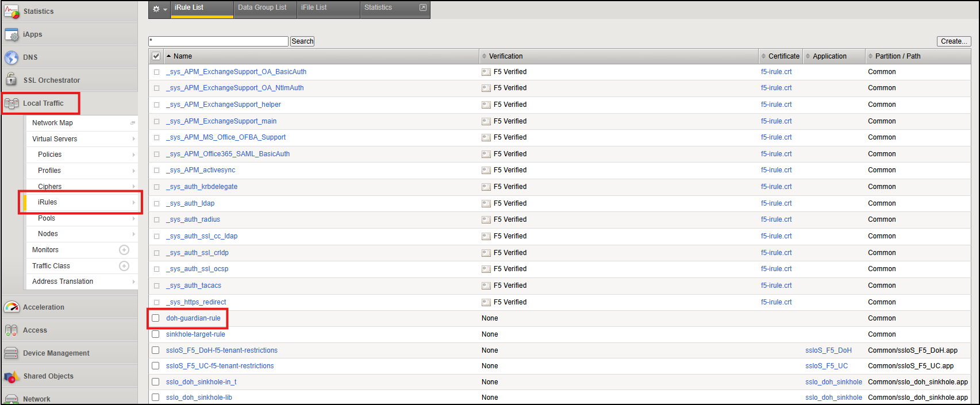Click the Statistics sidebar icon
980x405 pixels.
pos(11,11)
